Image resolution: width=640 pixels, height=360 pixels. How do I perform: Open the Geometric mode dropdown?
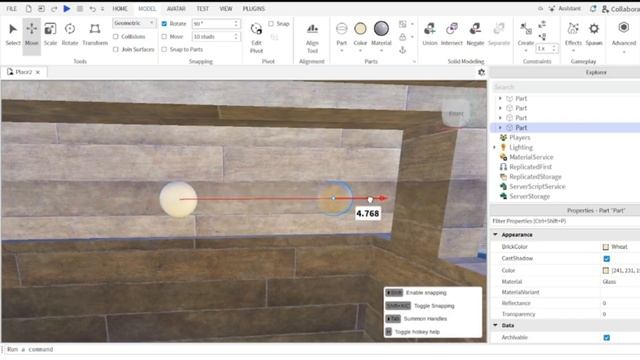(134, 23)
